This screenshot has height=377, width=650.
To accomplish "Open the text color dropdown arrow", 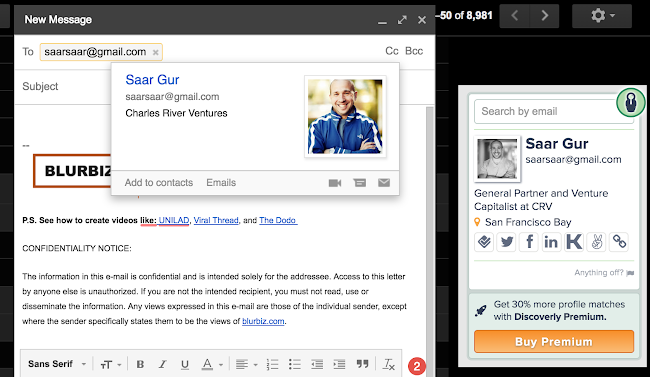I will tap(221, 365).
